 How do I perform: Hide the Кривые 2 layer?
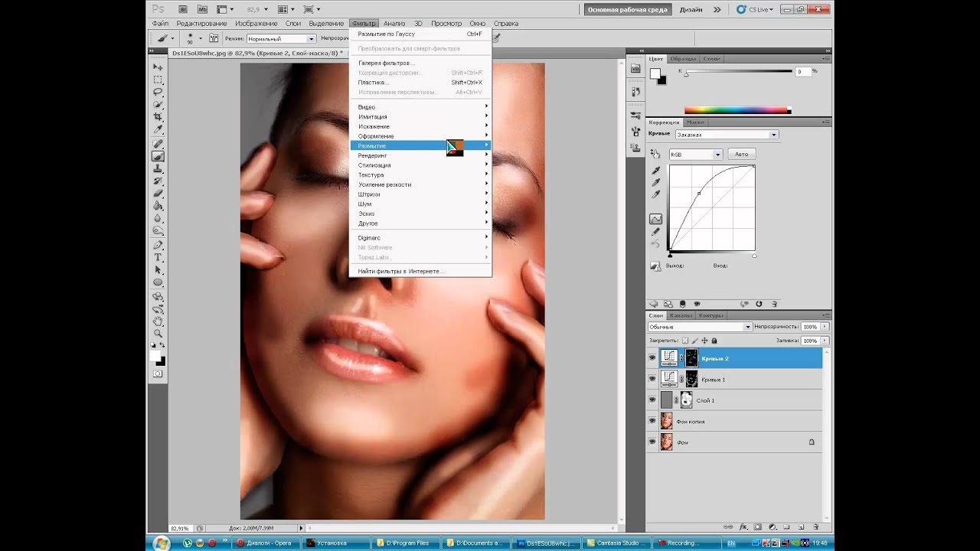652,358
